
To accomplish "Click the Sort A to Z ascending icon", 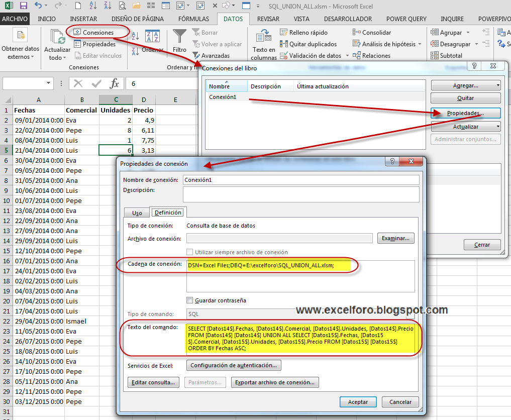I will 135,36.
